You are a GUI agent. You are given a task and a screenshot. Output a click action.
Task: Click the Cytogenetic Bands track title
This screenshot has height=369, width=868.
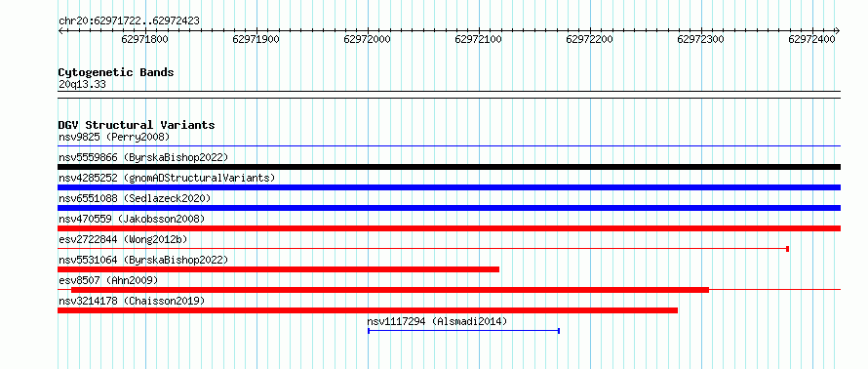tap(116, 72)
